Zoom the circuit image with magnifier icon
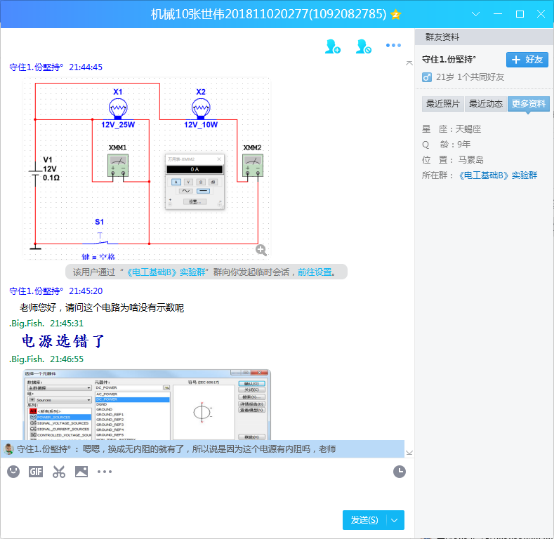Viewport: 554px width, 539px height. point(261,250)
